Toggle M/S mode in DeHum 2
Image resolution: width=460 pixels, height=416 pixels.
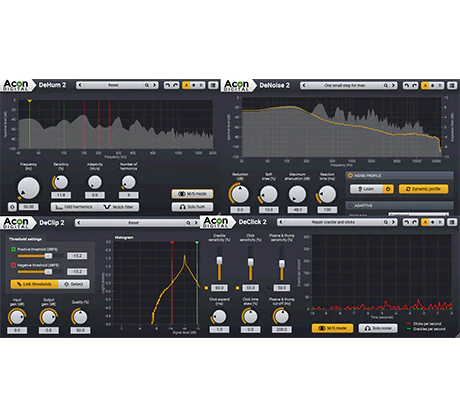click(x=192, y=194)
